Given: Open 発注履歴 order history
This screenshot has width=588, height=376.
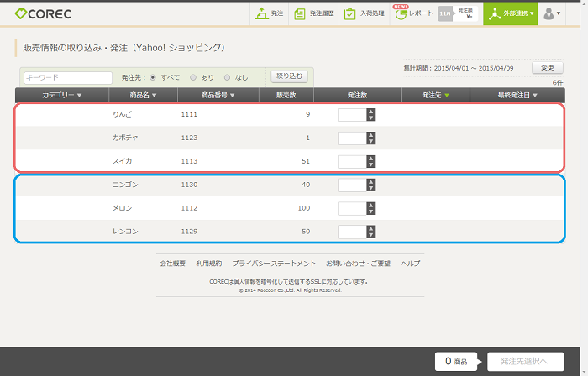Looking at the screenshot, I should (x=314, y=13).
